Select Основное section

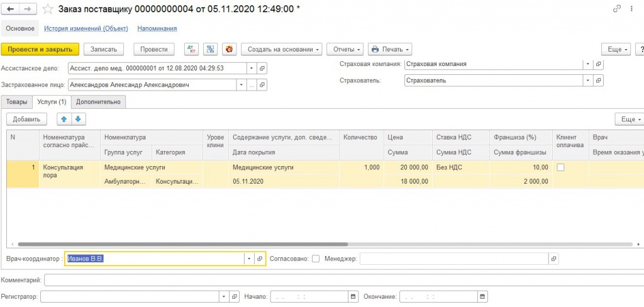[19, 28]
